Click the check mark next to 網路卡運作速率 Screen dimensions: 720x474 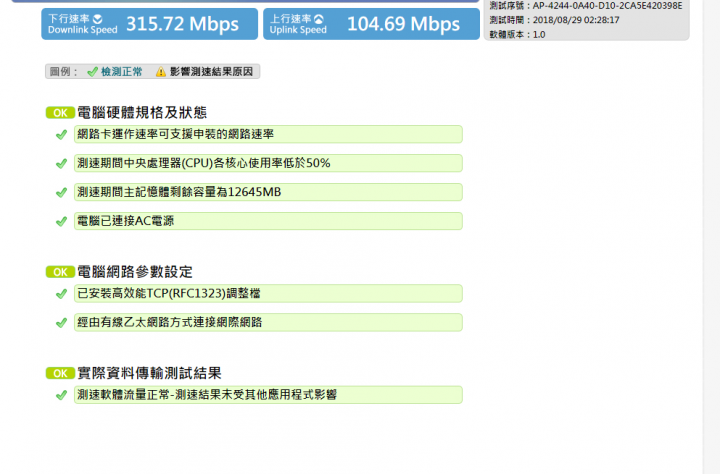coord(62,135)
